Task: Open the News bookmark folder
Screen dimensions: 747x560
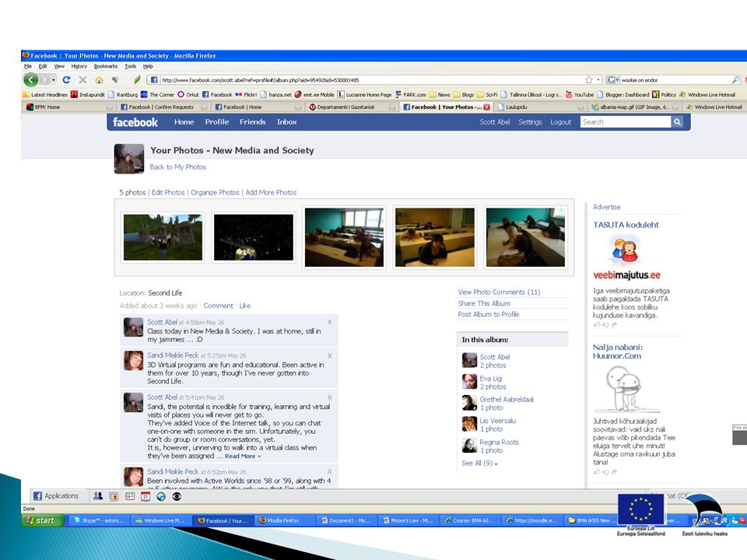Action: click(x=439, y=95)
